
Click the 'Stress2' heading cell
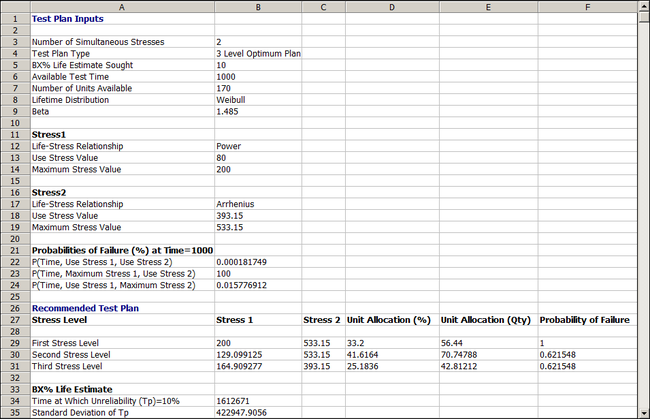tap(122, 193)
